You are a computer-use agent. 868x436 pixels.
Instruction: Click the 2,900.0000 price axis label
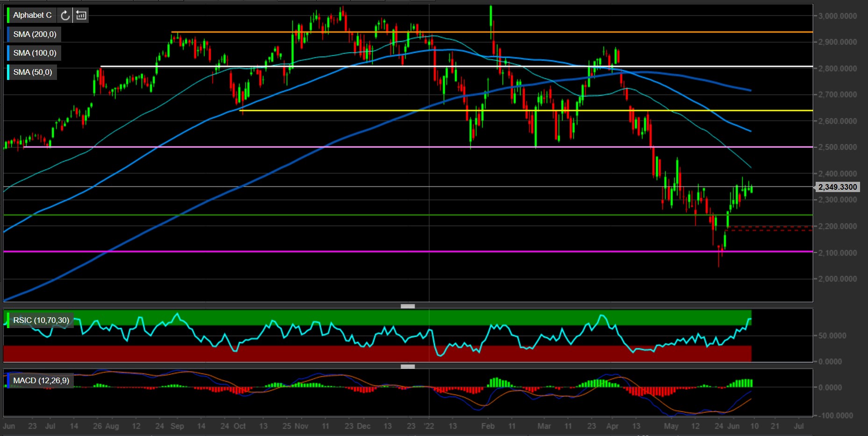(x=838, y=42)
